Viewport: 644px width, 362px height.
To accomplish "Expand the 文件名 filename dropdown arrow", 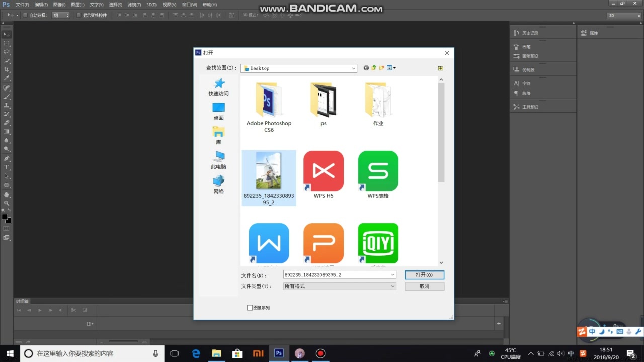I will click(x=393, y=275).
